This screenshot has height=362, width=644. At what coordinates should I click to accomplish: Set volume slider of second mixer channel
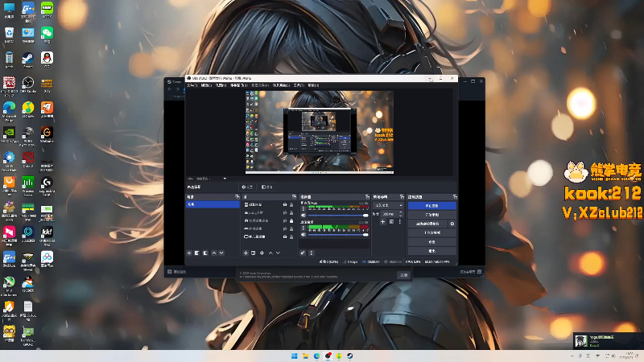click(338, 234)
